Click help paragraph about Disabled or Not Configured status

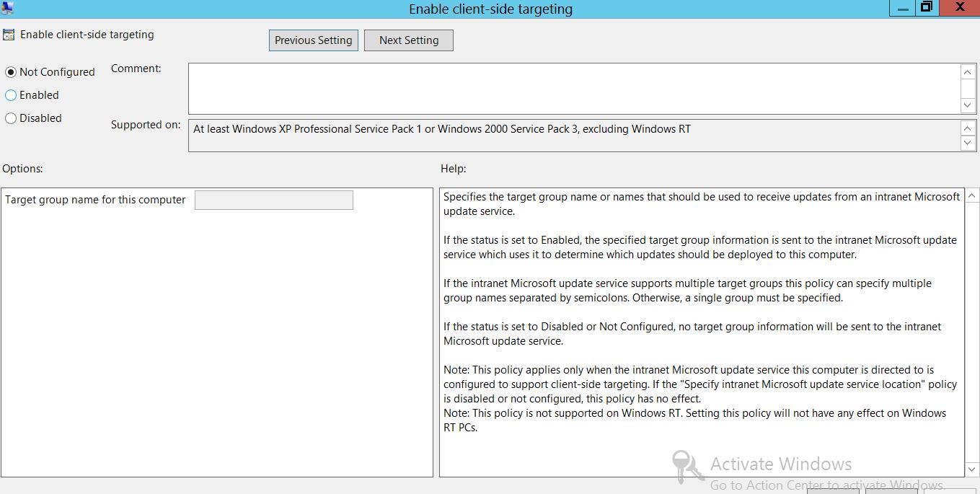click(692, 334)
